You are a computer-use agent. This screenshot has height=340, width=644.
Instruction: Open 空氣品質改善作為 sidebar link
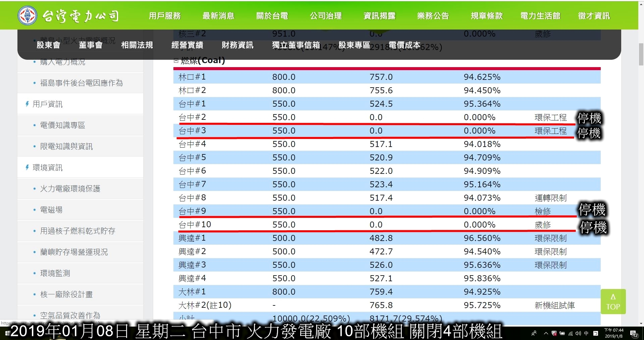[x=70, y=315]
